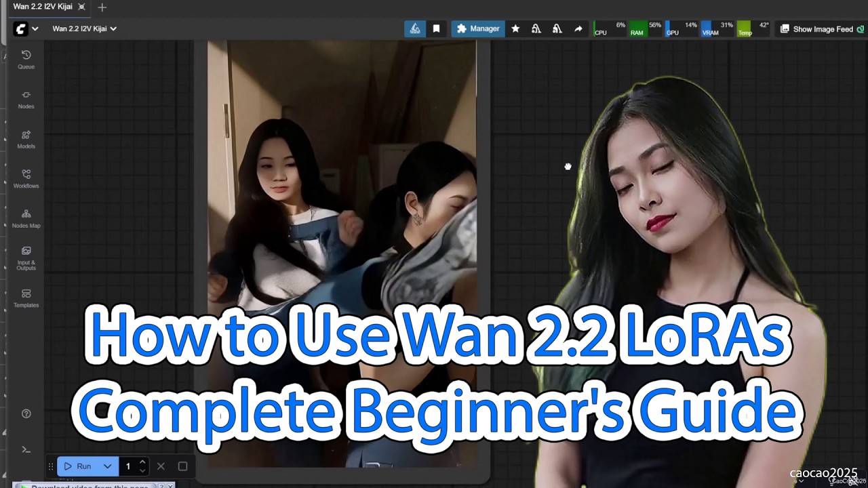Viewport: 868px width, 488px height.
Task: Click the VRAM usage monitor bar
Action: coord(718,29)
